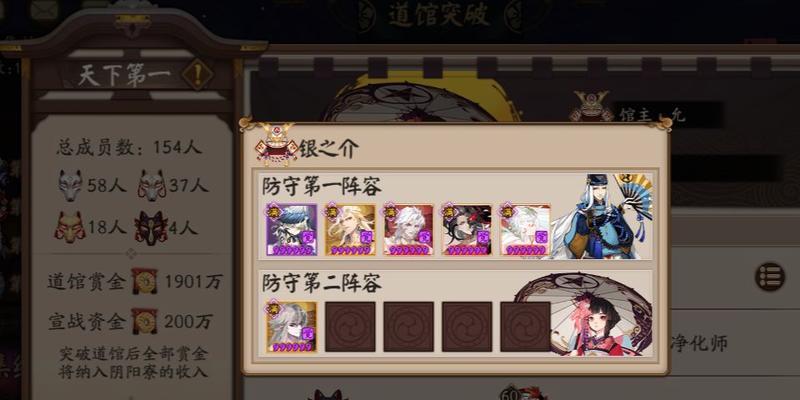Select first blue-haired shikigami in 防守第一阵容

[x=291, y=230]
